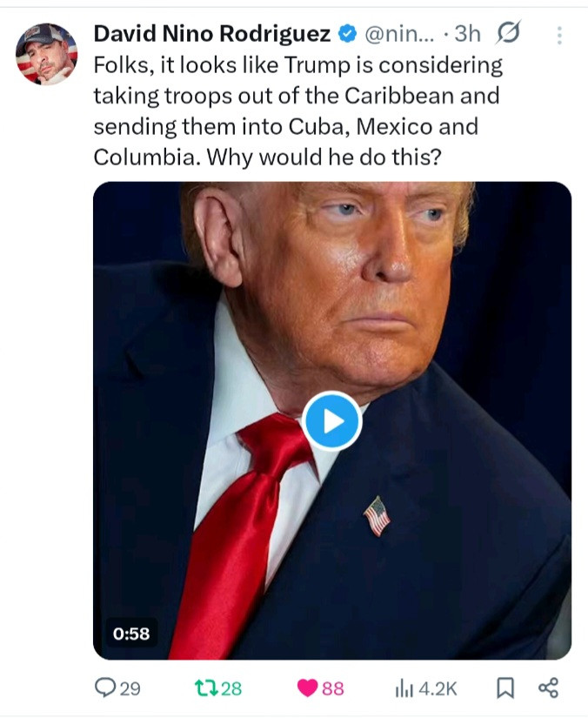Bookmark this post
The image size is (588, 718).
[505, 688]
